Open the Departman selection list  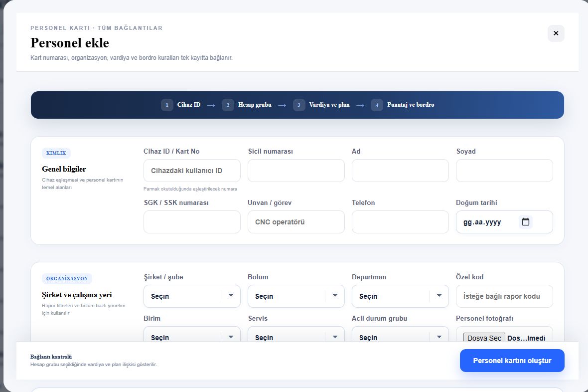[x=400, y=296]
